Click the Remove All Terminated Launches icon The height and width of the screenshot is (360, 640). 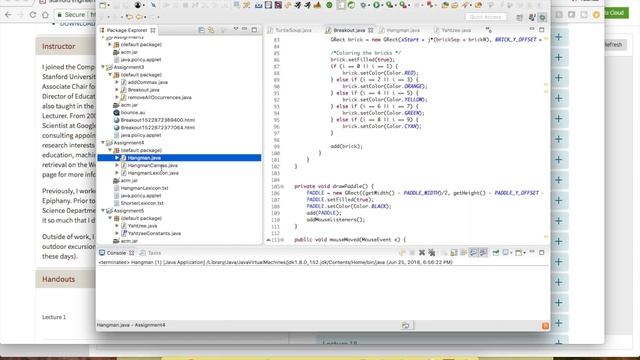(432, 253)
